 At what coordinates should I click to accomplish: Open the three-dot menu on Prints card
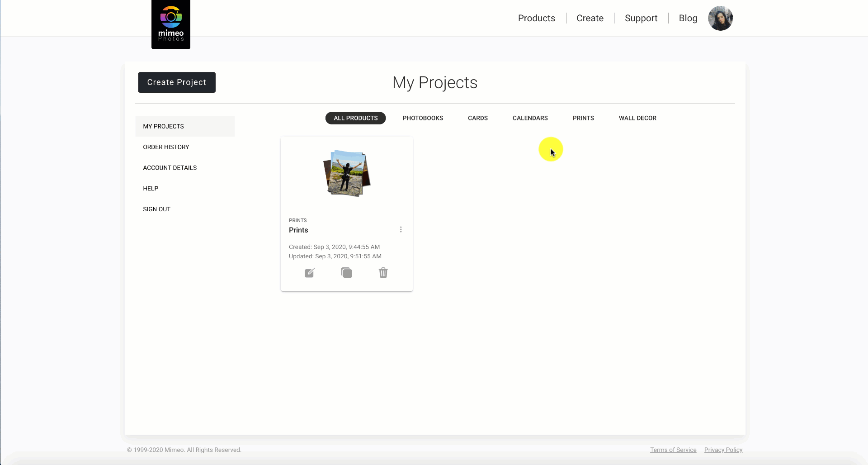(x=401, y=230)
